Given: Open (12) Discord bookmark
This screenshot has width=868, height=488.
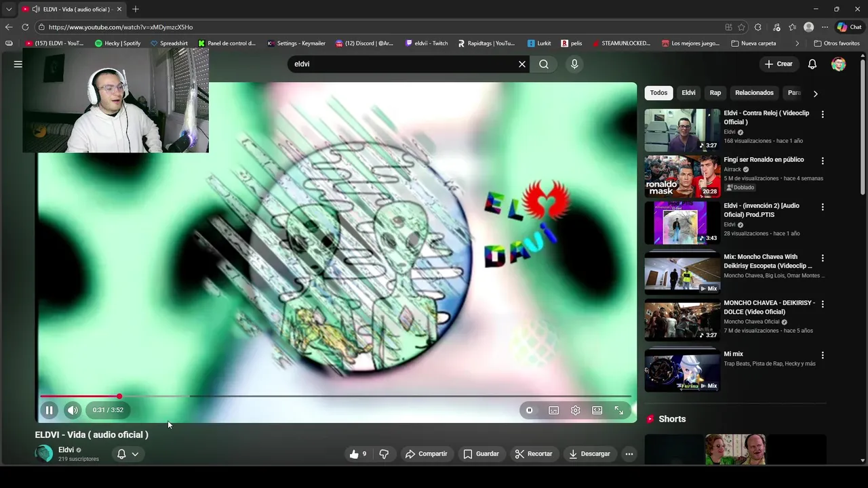Looking at the screenshot, I should click(364, 43).
